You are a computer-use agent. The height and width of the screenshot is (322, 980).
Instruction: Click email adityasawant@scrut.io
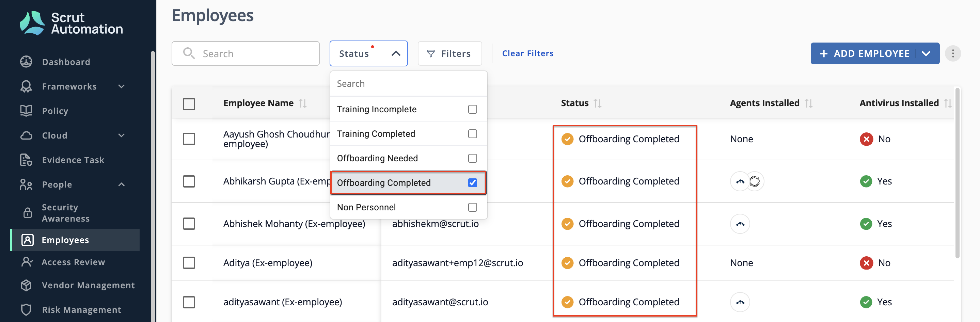tap(440, 302)
